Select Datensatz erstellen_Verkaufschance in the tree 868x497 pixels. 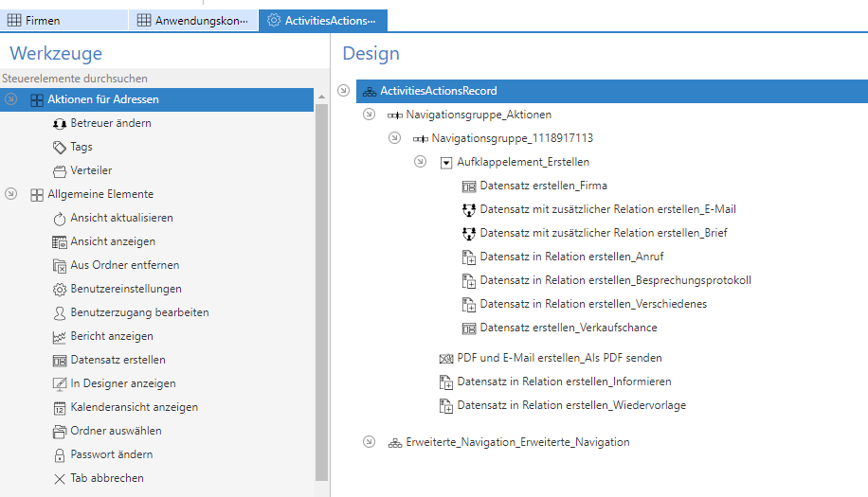click(x=568, y=328)
